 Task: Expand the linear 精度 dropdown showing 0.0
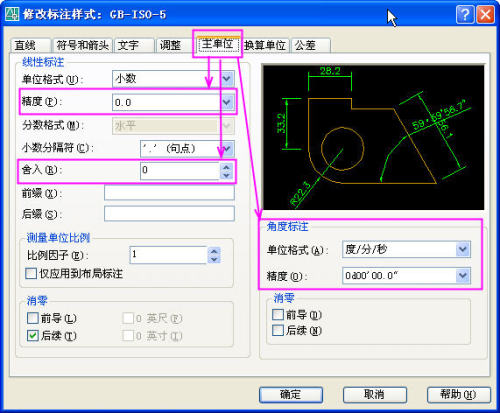[x=173, y=102]
